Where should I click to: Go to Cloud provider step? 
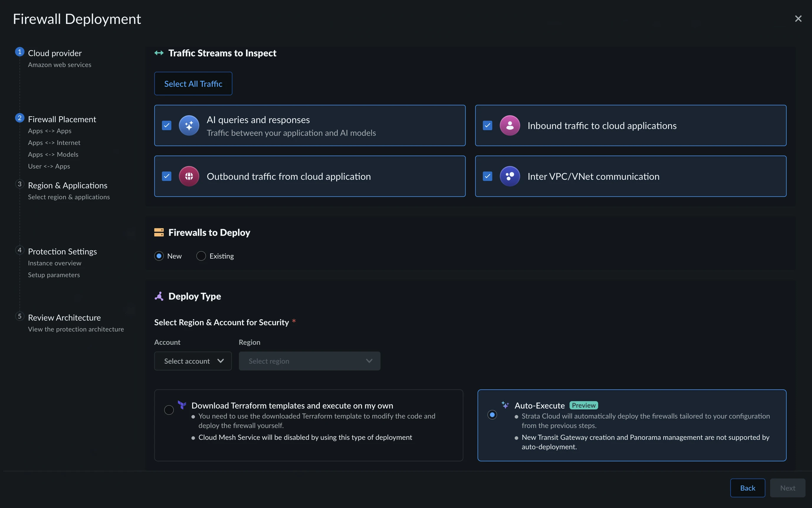click(55, 53)
